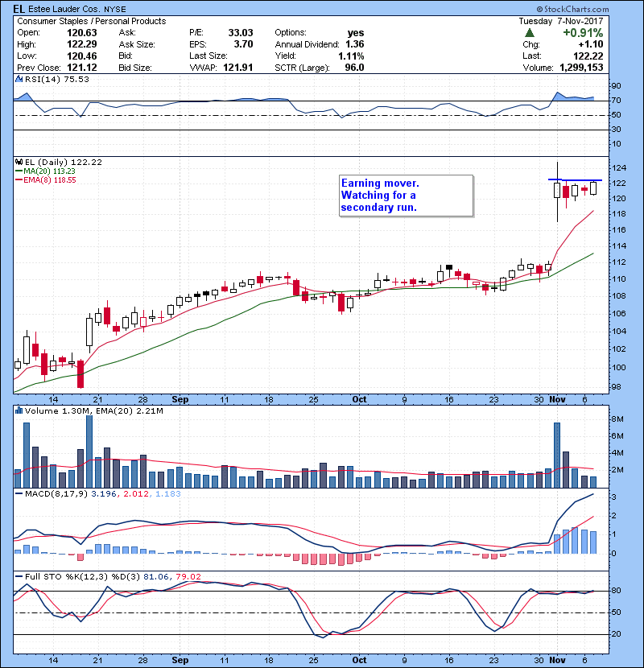The image size is (644, 668).
Task: Click the date Tuesday 7-Nov-2017
Action: [x=561, y=21]
